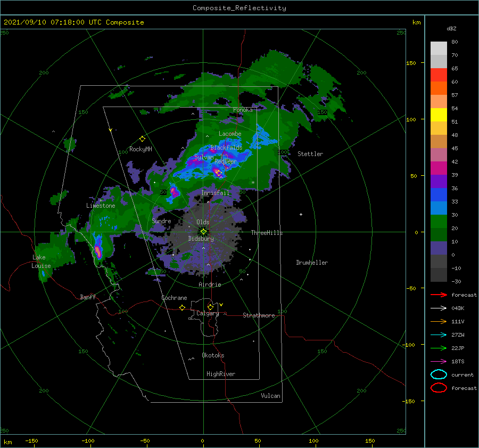Click the dBZ legend heading

click(451, 28)
